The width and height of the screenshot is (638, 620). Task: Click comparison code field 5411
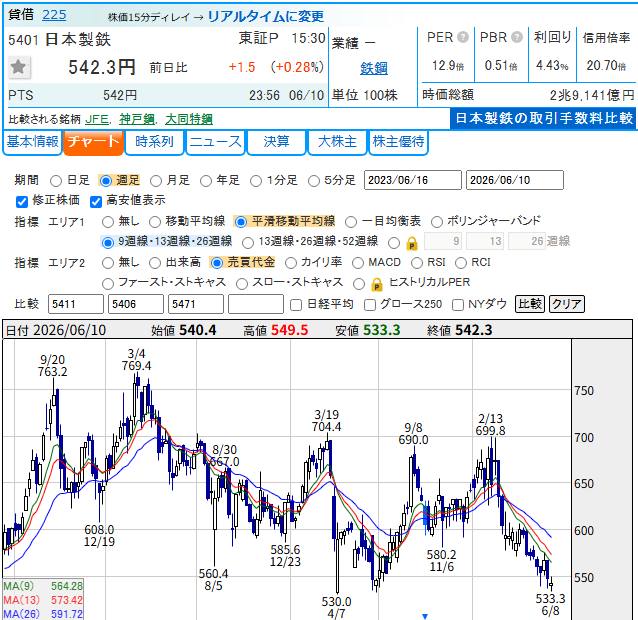pyautogui.click(x=76, y=304)
